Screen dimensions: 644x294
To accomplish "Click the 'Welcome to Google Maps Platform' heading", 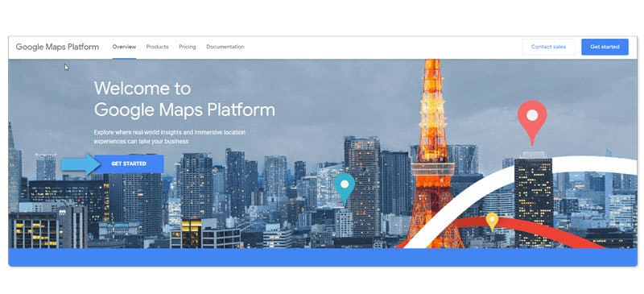I will pos(184,99).
